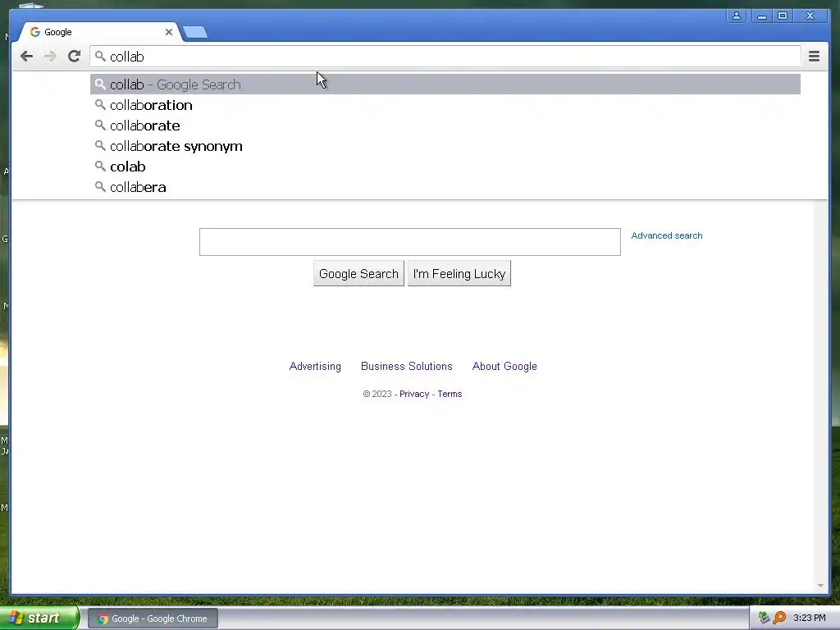This screenshot has width=840, height=630.
Task: Open the About Google link
Action: pyautogui.click(x=504, y=367)
